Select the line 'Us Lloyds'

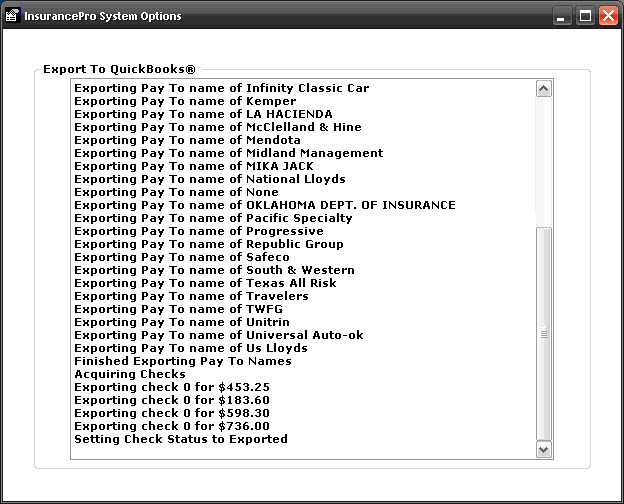tap(191, 348)
